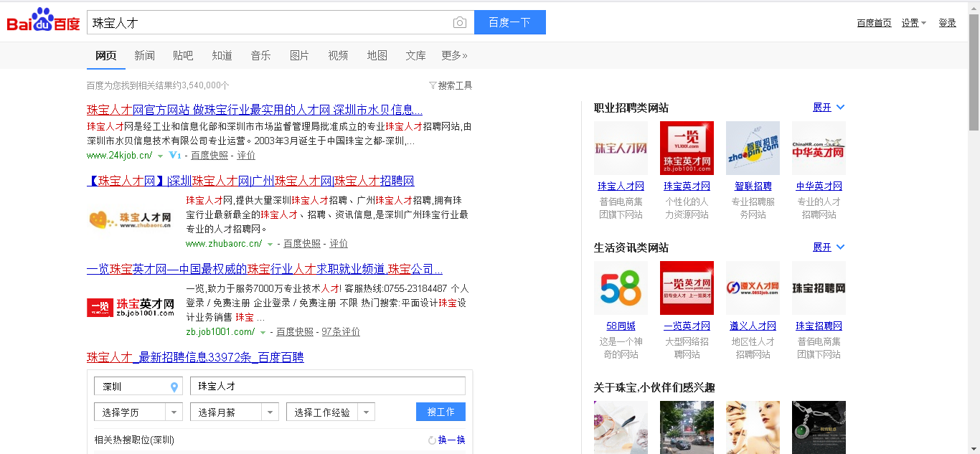Expand the zhubaorc.cn URL dropdown arrow
The image size is (980, 454).
270,244
